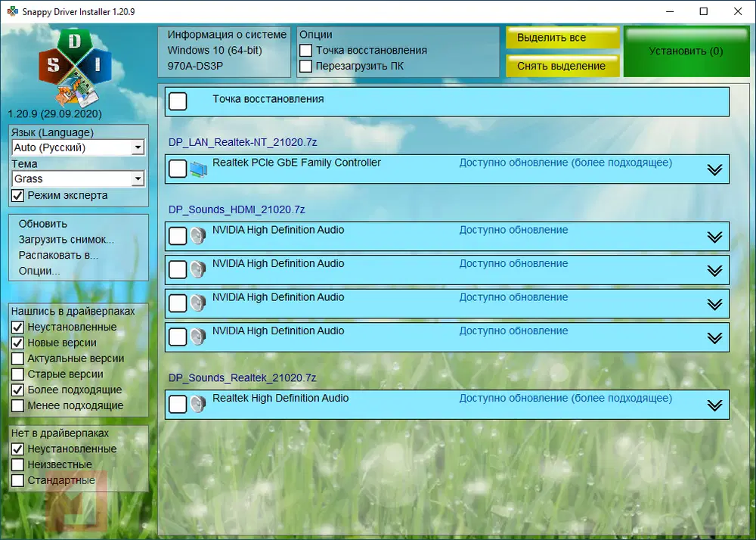The height and width of the screenshot is (540, 756).
Task: Click the network adapter icon for Realtek PCIe GbE
Action: tap(198, 169)
